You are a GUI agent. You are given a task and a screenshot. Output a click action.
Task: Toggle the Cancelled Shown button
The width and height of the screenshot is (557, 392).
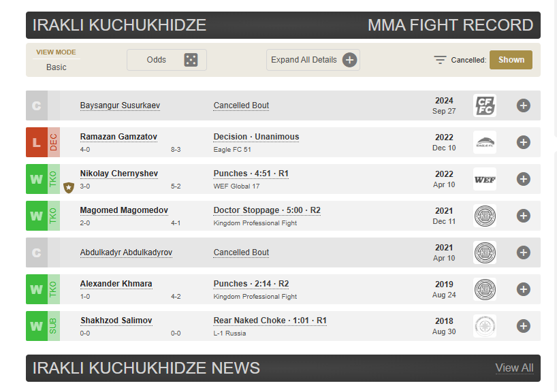click(x=511, y=60)
